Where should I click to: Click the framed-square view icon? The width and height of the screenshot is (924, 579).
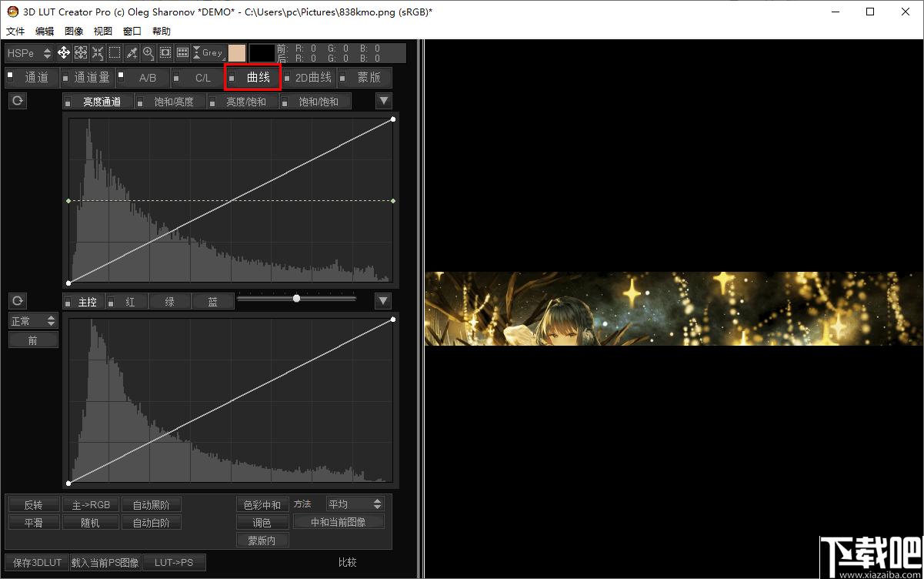(165, 53)
